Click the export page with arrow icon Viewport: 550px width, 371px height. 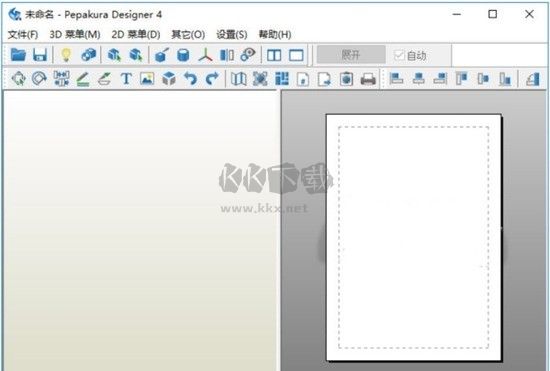point(324,79)
